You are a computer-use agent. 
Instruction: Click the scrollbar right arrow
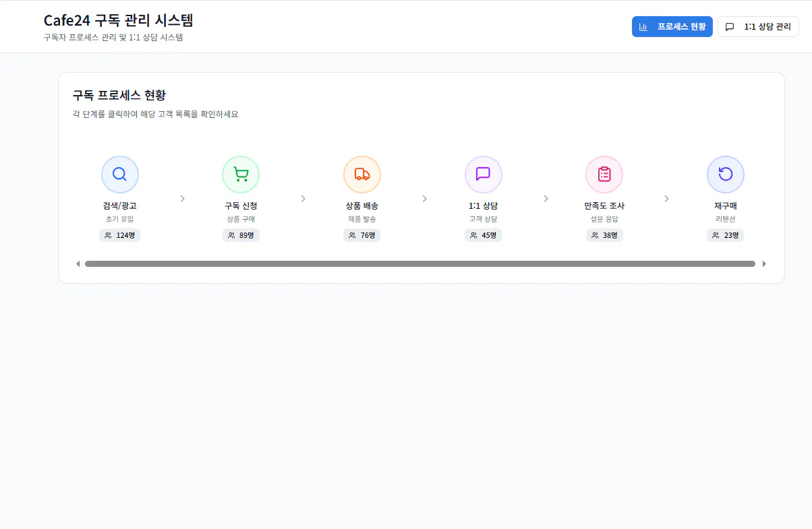point(764,263)
